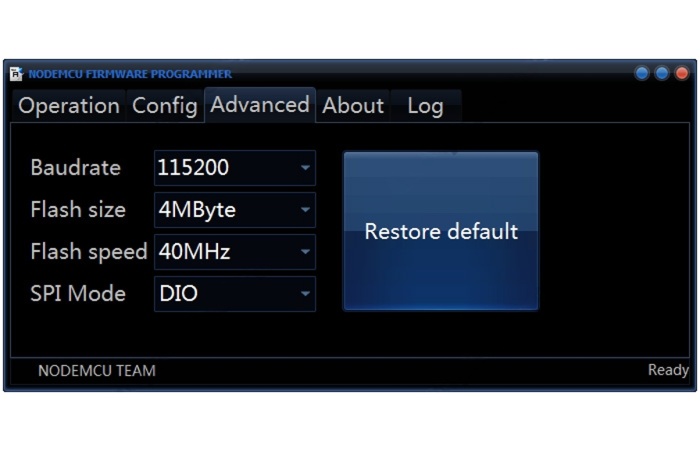Open the Baudrate dropdown arrow
The width and height of the screenshot is (700, 450).
[x=305, y=168]
